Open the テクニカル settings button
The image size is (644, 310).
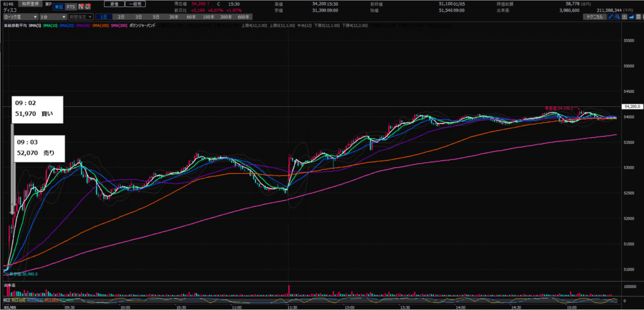coord(594,17)
